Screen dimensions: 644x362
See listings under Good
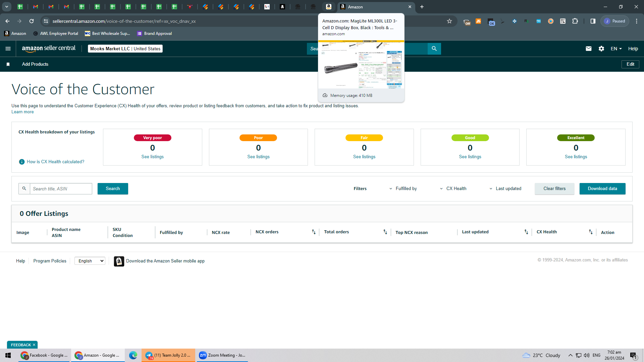[x=470, y=157]
